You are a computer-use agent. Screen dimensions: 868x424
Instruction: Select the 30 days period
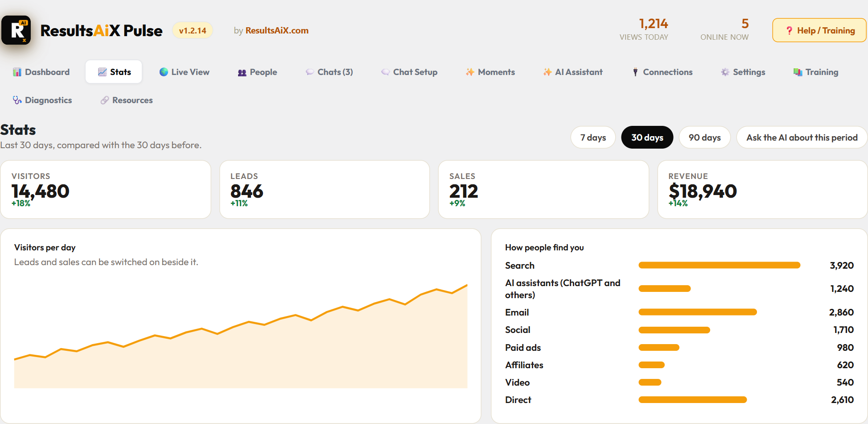pyautogui.click(x=647, y=137)
